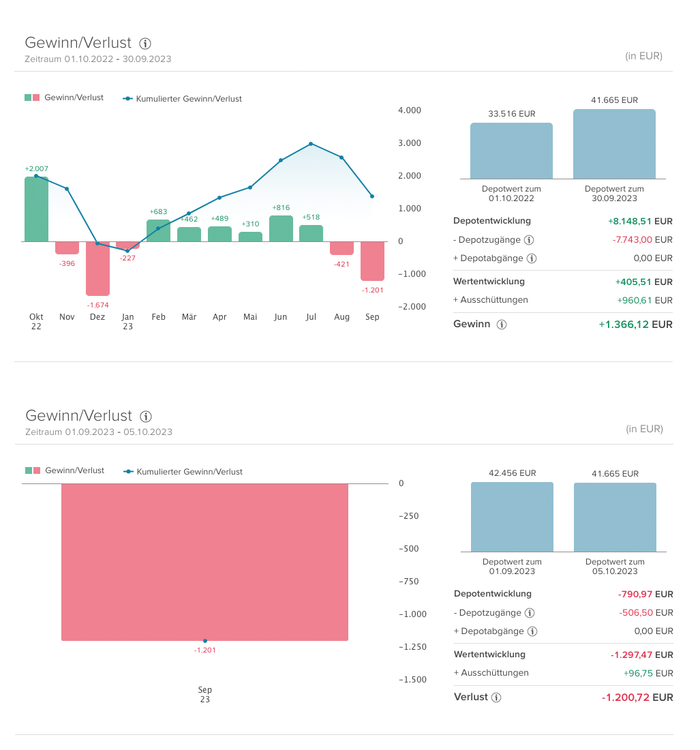Toggle Kumulierter Gewinn/Verlust legend in yearly chart
The width and height of the screenshot is (700, 750).
pyautogui.click(x=182, y=99)
